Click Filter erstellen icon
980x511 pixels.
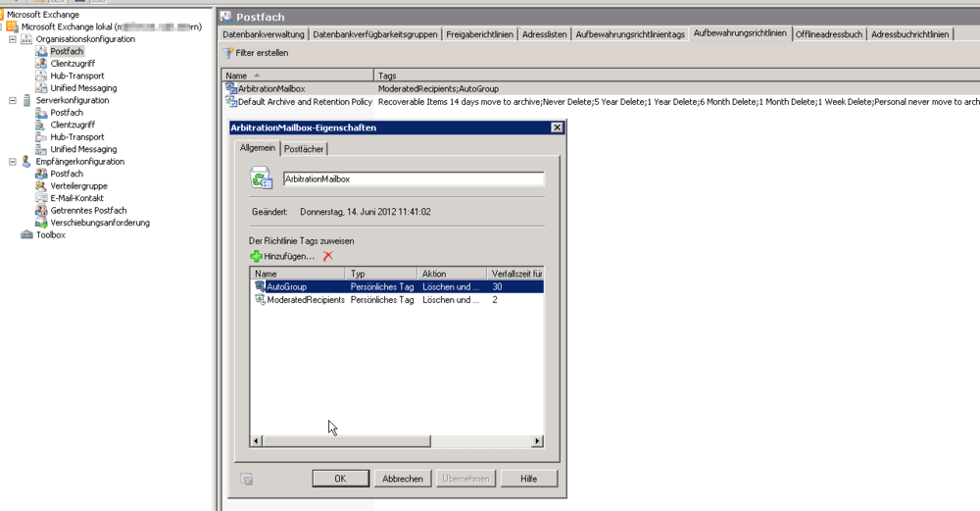pyautogui.click(x=229, y=53)
